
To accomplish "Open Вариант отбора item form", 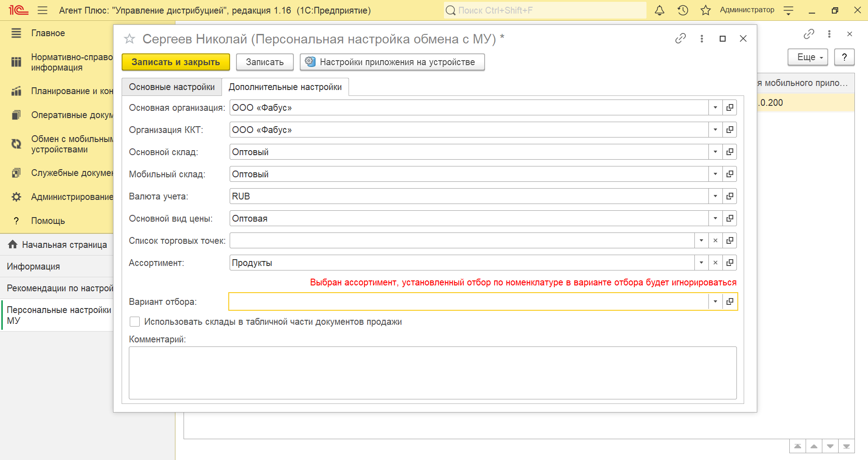I will (730, 302).
